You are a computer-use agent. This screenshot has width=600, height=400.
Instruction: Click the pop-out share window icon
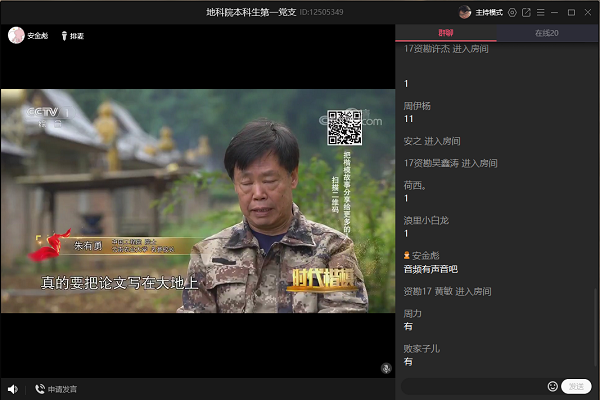pyautogui.click(x=526, y=12)
